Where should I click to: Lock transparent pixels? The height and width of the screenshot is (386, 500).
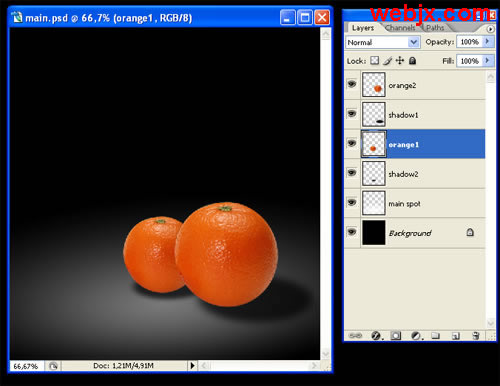(375, 61)
